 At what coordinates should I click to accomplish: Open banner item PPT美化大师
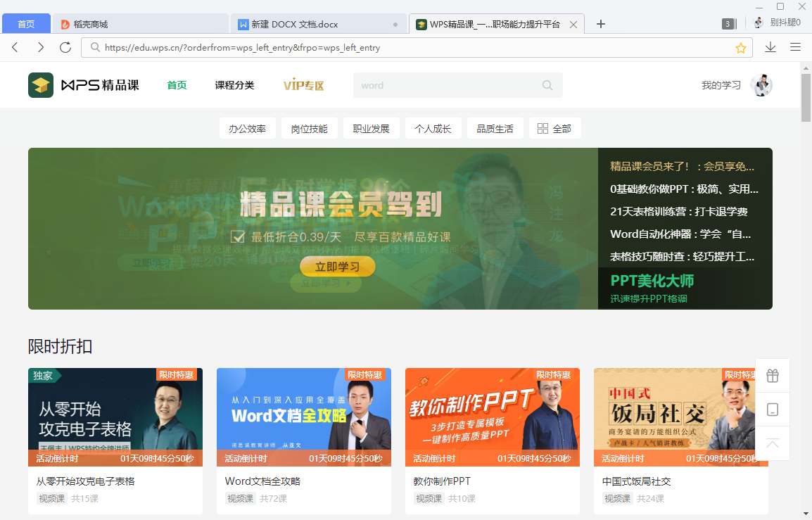coord(685,288)
